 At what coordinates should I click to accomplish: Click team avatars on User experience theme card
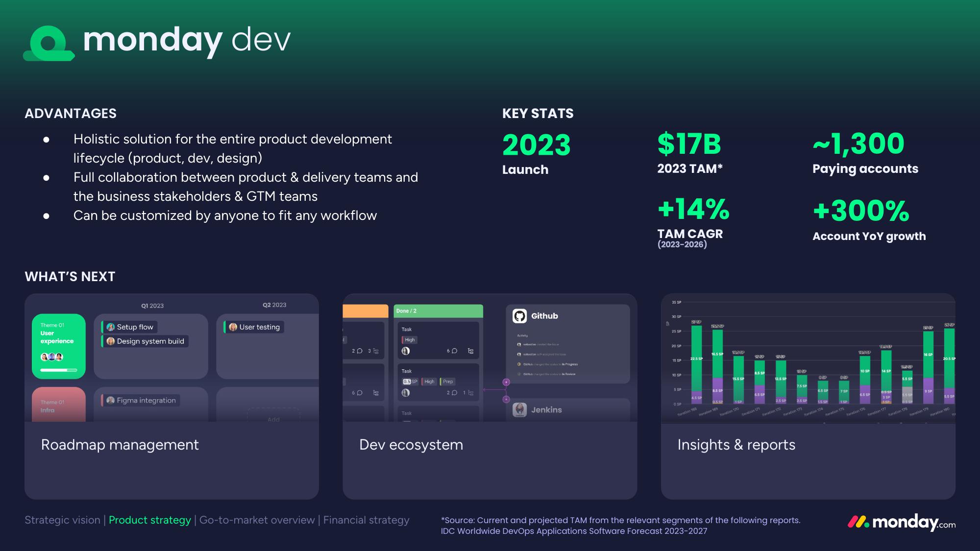(52, 357)
